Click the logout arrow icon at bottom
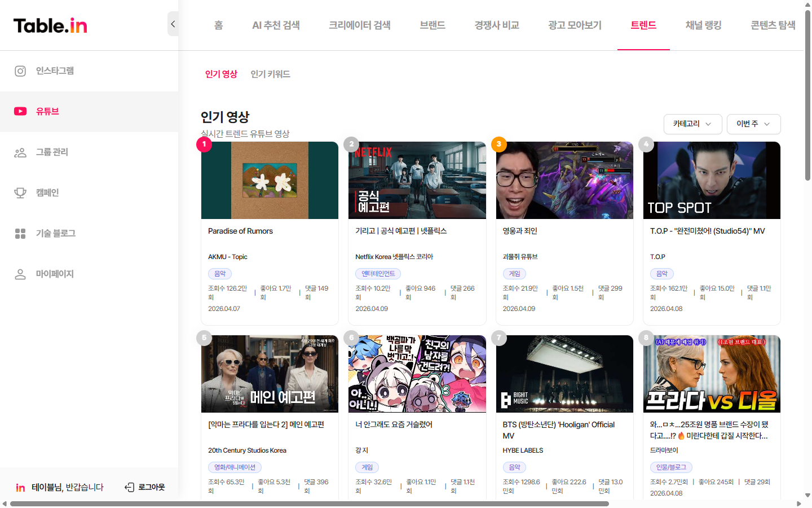Image resolution: width=812 pixels, height=508 pixels. click(x=129, y=487)
